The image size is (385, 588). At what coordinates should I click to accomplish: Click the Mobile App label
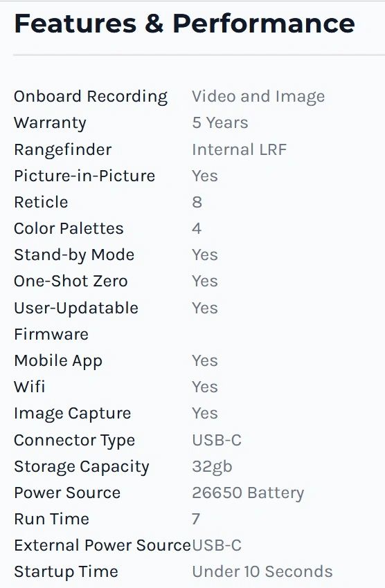tap(58, 361)
